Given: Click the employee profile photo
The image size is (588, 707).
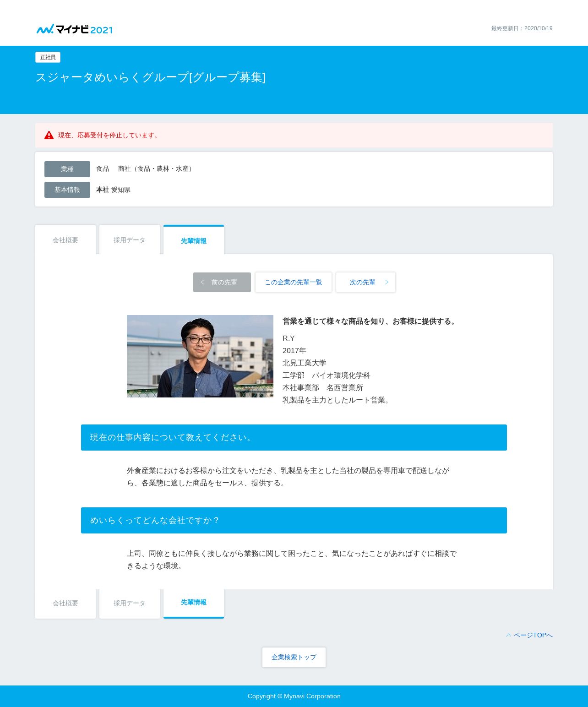Looking at the screenshot, I should pos(200,356).
